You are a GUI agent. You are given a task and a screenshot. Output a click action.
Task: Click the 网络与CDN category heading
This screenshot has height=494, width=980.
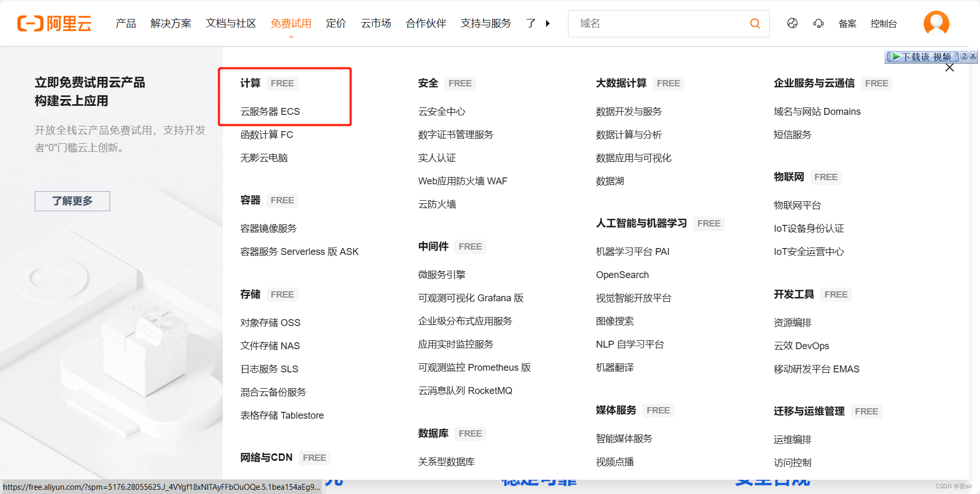(x=266, y=457)
